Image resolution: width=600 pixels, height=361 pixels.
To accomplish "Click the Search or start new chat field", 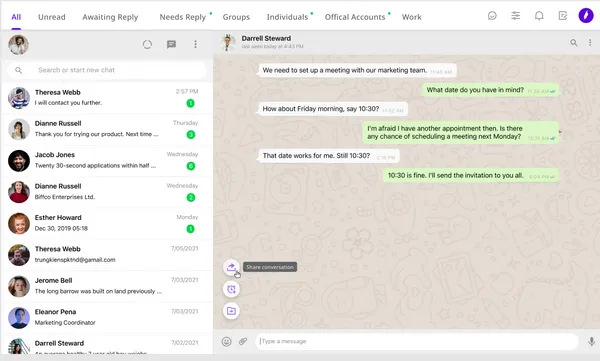I will (x=106, y=70).
